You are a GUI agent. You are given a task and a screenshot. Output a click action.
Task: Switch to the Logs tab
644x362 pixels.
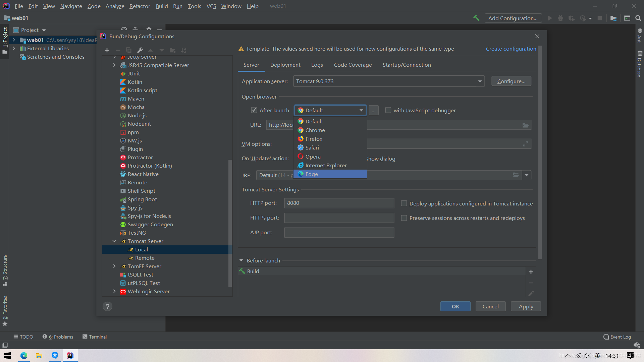pos(316,65)
